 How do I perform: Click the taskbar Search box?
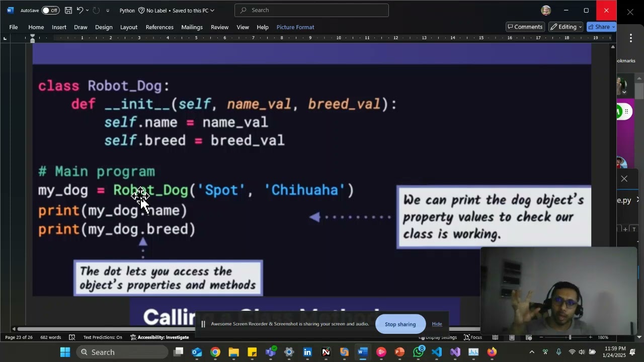(122, 352)
